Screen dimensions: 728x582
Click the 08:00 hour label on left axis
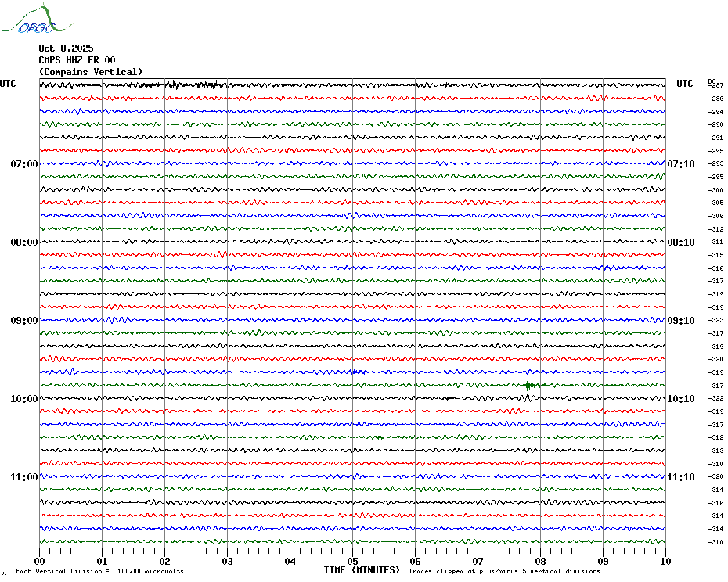click(24, 242)
